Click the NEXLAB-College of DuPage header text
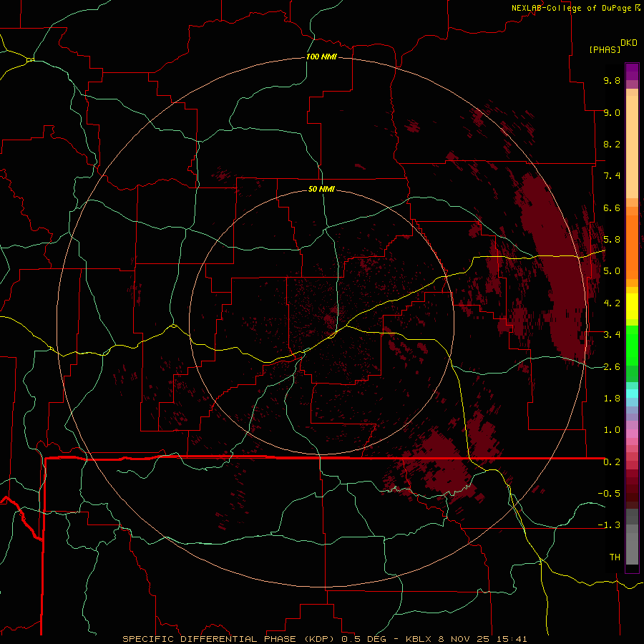The image size is (644, 644). 571,8
